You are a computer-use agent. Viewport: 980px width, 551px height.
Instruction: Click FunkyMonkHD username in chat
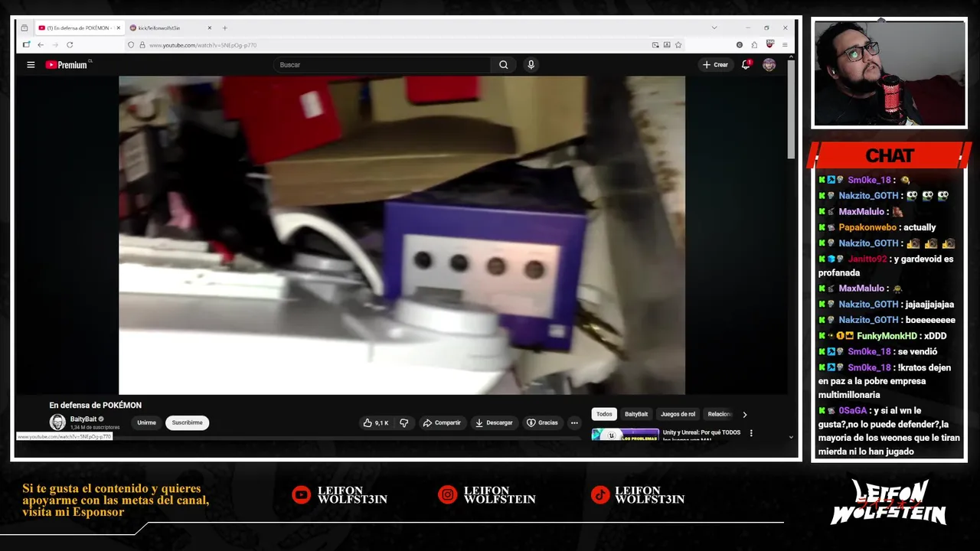coord(887,336)
